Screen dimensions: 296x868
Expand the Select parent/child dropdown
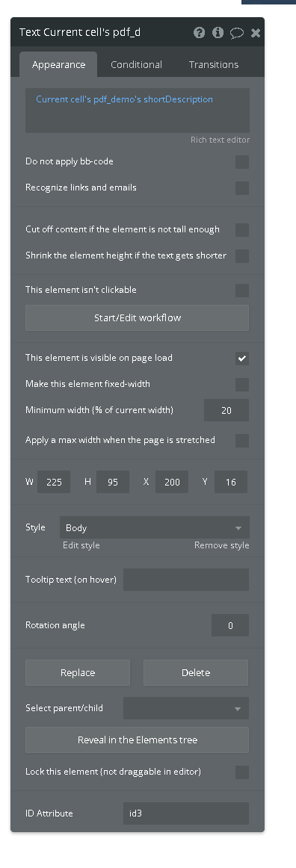pyautogui.click(x=185, y=709)
